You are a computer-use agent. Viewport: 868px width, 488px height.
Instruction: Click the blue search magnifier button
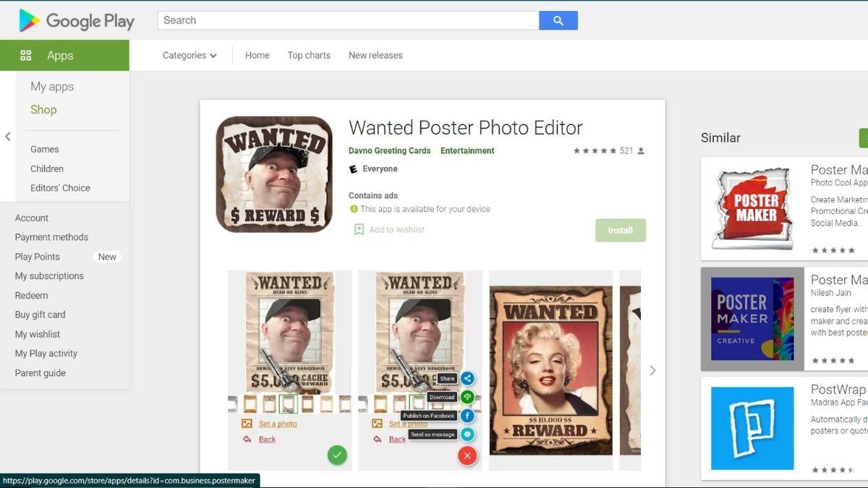(x=558, y=20)
